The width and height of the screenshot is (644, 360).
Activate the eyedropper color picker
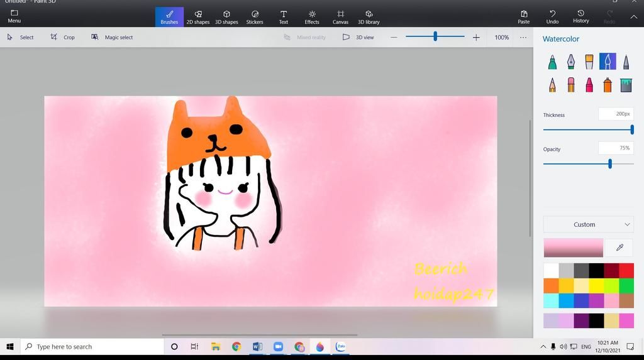[x=619, y=248]
